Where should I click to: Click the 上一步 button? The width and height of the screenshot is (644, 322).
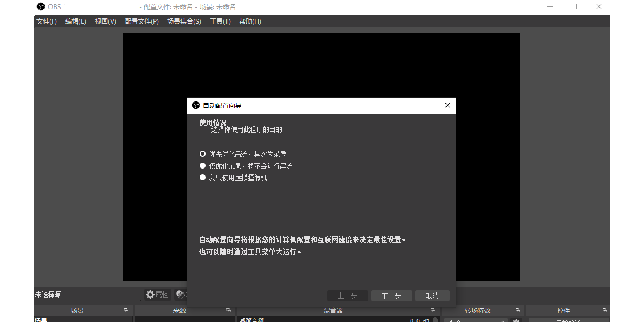tap(348, 295)
